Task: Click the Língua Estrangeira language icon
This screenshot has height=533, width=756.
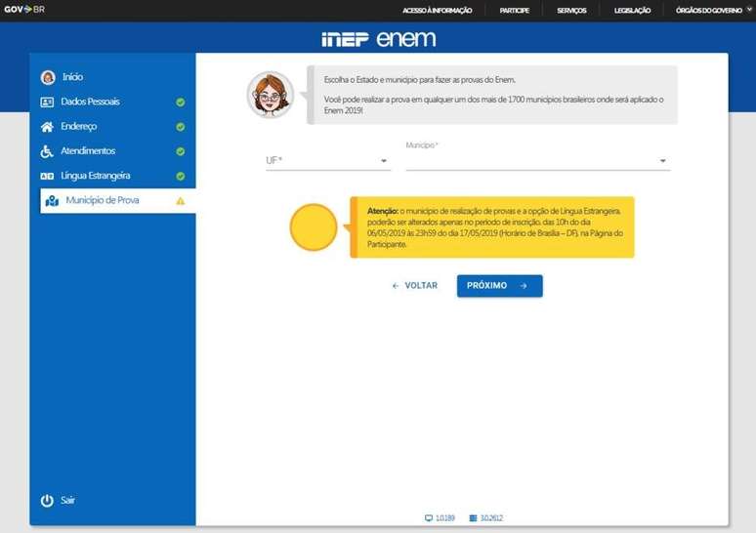Action: point(47,176)
